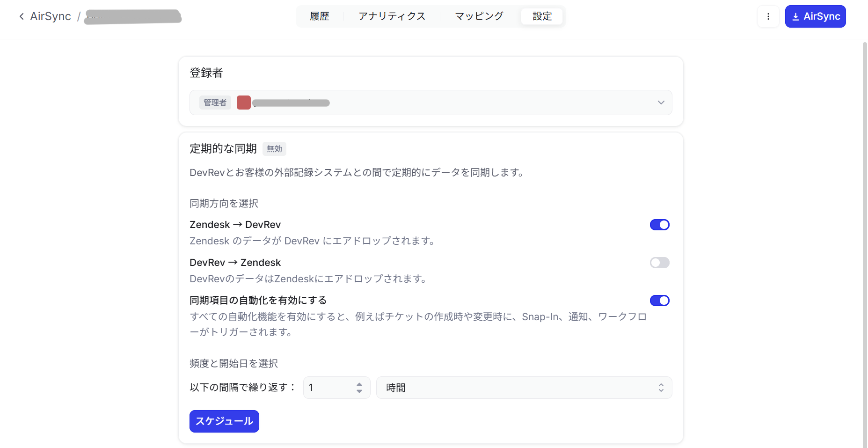
Task: Click the スケジュール button
Action: (x=224, y=421)
